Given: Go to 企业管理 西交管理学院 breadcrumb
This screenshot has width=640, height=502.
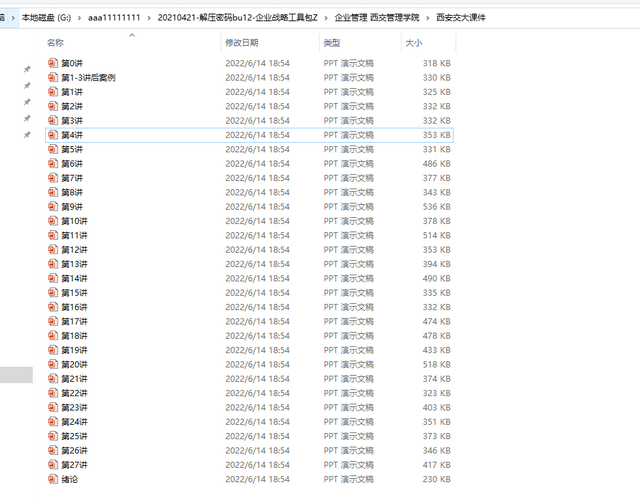Looking at the screenshot, I should pyautogui.click(x=377, y=18).
